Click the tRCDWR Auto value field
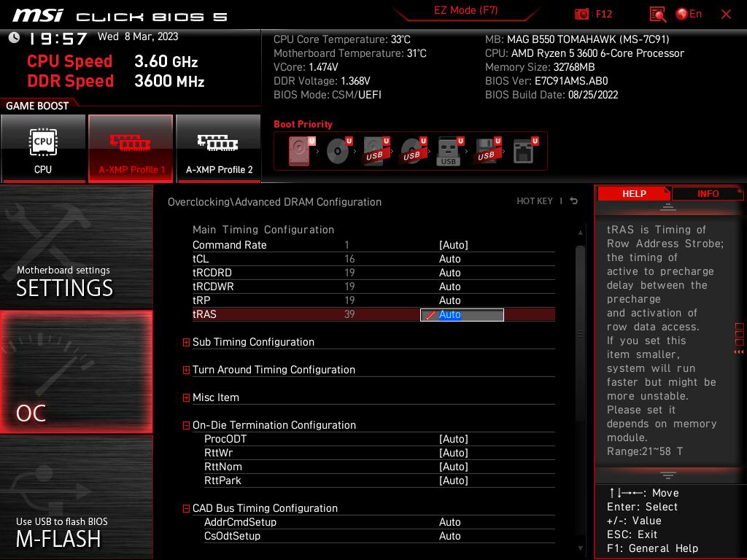The image size is (747, 560). pos(449,286)
